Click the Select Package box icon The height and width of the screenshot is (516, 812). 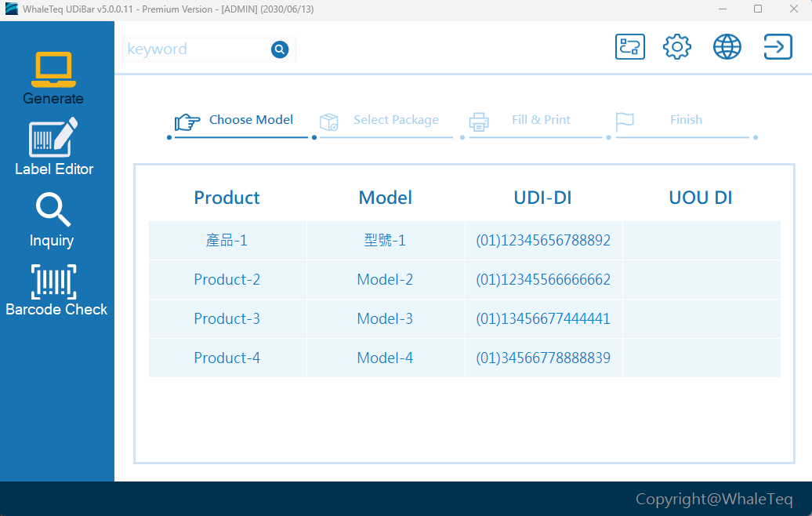(329, 122)
